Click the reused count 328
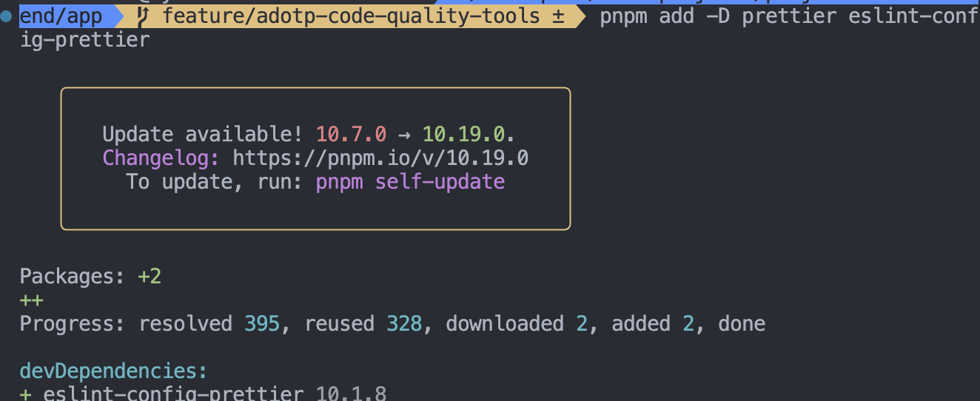Image resolution: width=980 pixels, height=401 pixels. coord(404,324)
